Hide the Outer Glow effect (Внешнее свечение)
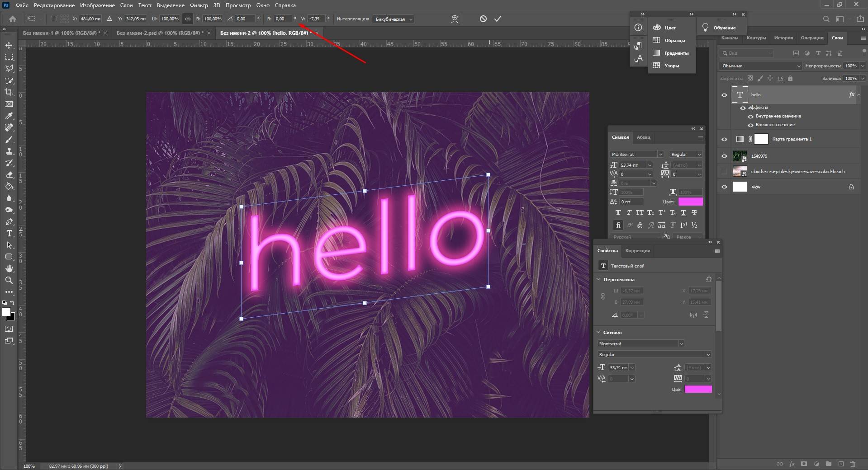The width and height of the screenshot is (868, 470). click(750, 125)
